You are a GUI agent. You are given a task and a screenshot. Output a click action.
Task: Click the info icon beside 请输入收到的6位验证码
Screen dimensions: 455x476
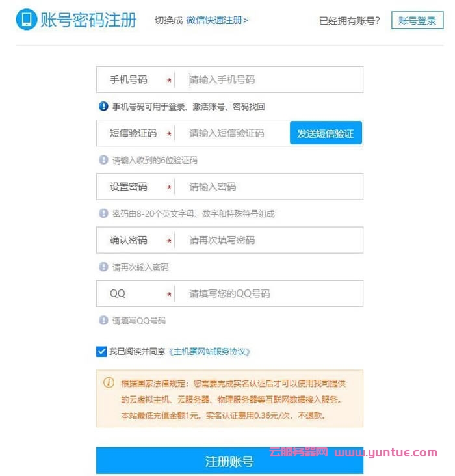[103, 160]
